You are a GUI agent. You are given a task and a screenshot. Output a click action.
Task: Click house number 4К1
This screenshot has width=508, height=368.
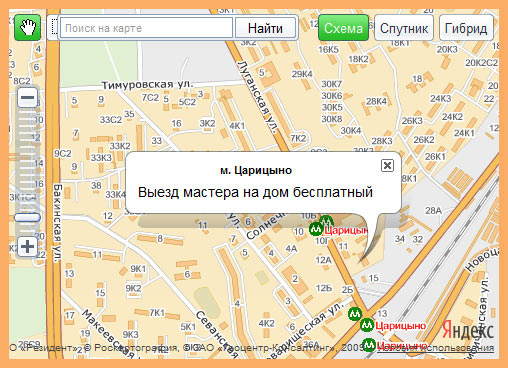pyautogui.click(x=237, y=126)
